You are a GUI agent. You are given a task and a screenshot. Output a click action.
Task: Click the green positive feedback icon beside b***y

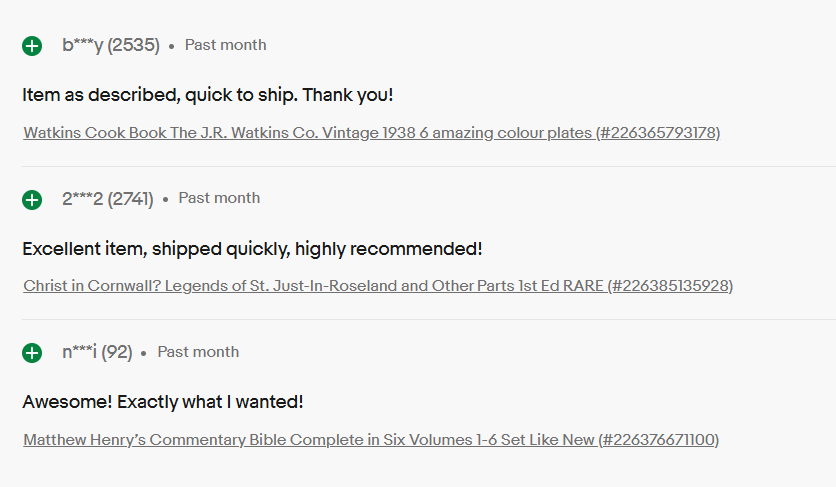point(32,46)
